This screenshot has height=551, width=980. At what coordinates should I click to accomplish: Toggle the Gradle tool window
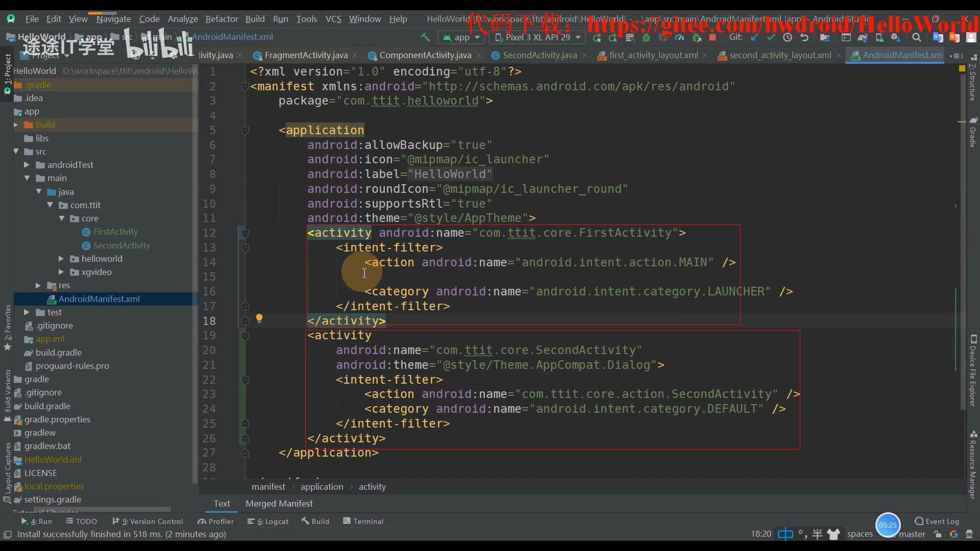tap(973, 132)
